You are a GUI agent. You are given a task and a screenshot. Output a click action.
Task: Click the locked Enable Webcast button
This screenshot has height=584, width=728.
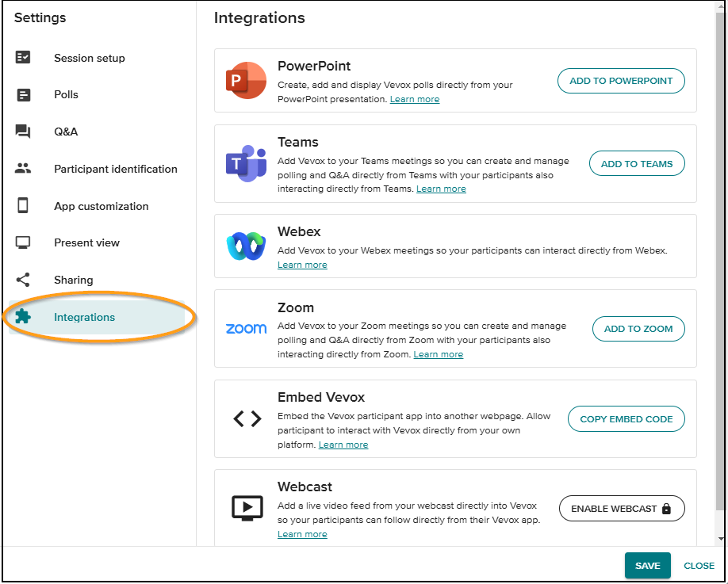tap(622, 509)
